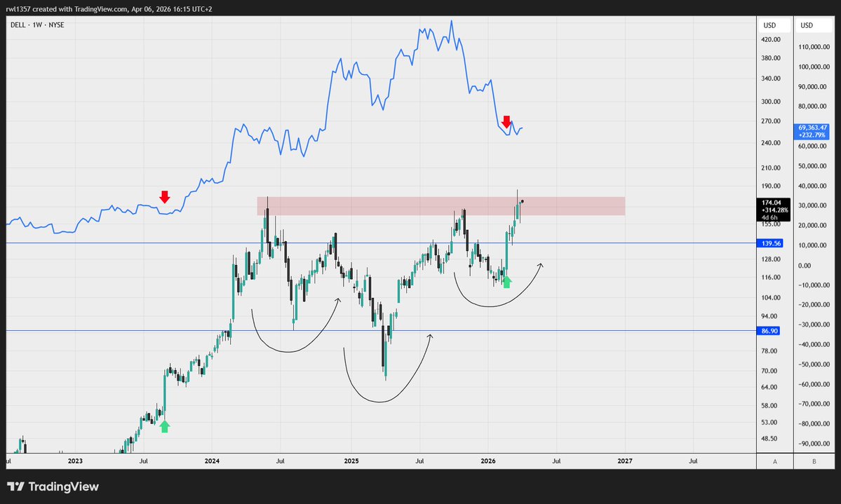This screenshot has width=841, height=504.
Task: Click the 210.00 price scale value
Action: [771, 168]
